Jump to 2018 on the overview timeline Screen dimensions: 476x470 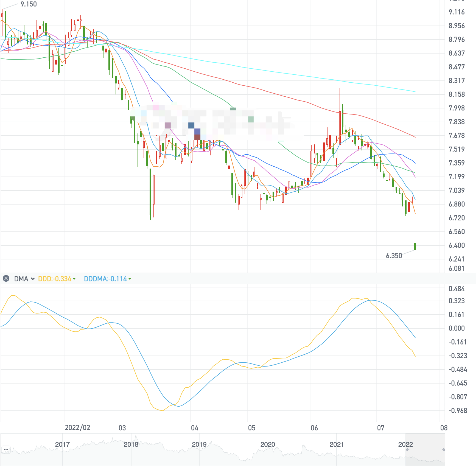pos(131,444)
